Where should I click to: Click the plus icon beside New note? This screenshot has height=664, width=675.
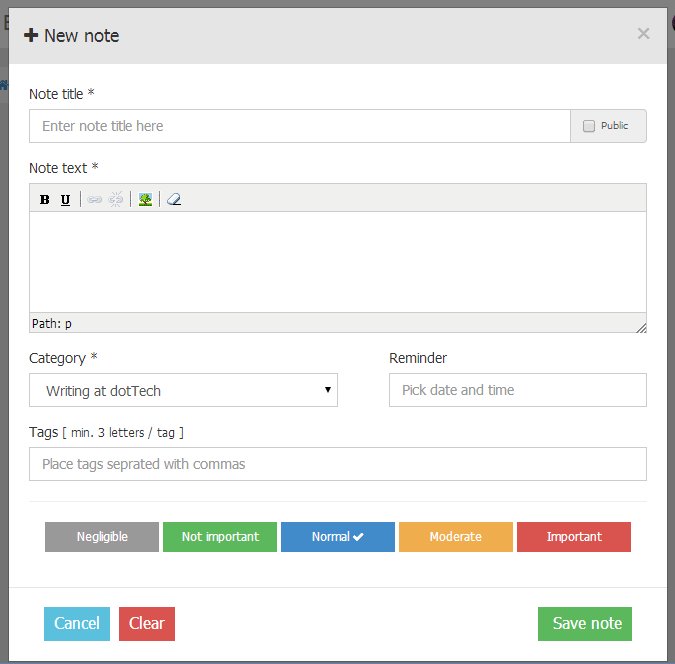coord(31,35)
